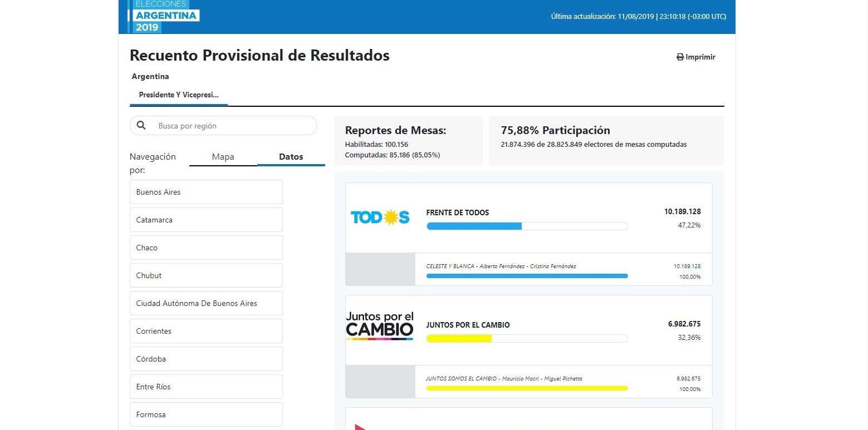Click the 32,36% vote percentage
Screen dimensions: 868x430
[689, 338]
